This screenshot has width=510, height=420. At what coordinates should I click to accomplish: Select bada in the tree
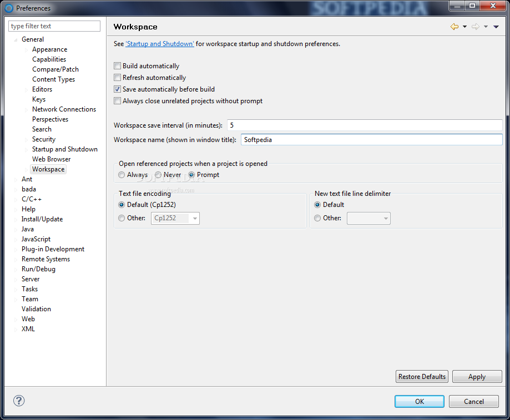point(29,189)
